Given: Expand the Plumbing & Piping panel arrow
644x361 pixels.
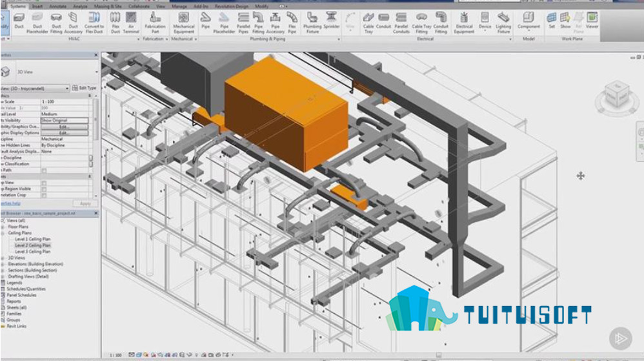Looking at the screenshot, I should point(339,39).
